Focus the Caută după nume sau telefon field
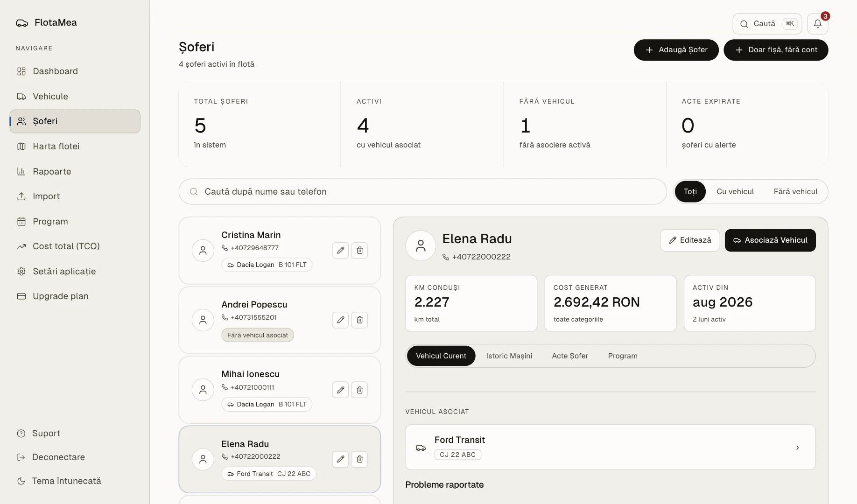Screen dimensions: 857x504 click(422, 192)
